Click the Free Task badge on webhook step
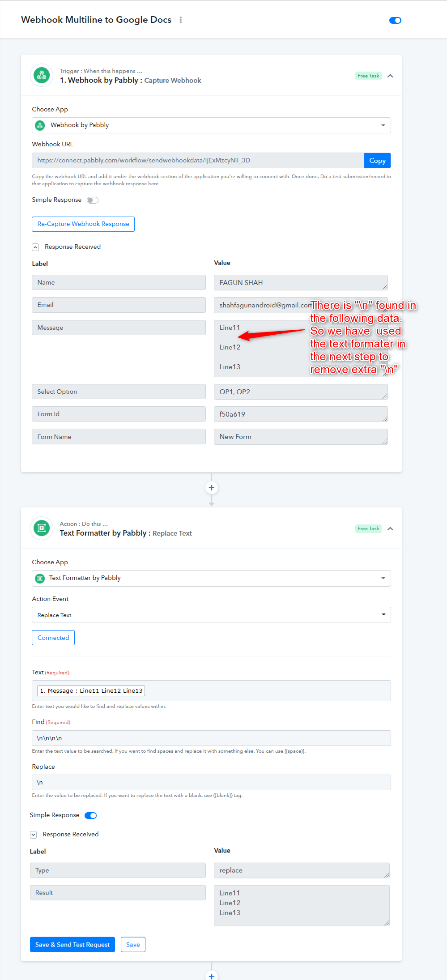447x980 pixels. pos(368,76)
